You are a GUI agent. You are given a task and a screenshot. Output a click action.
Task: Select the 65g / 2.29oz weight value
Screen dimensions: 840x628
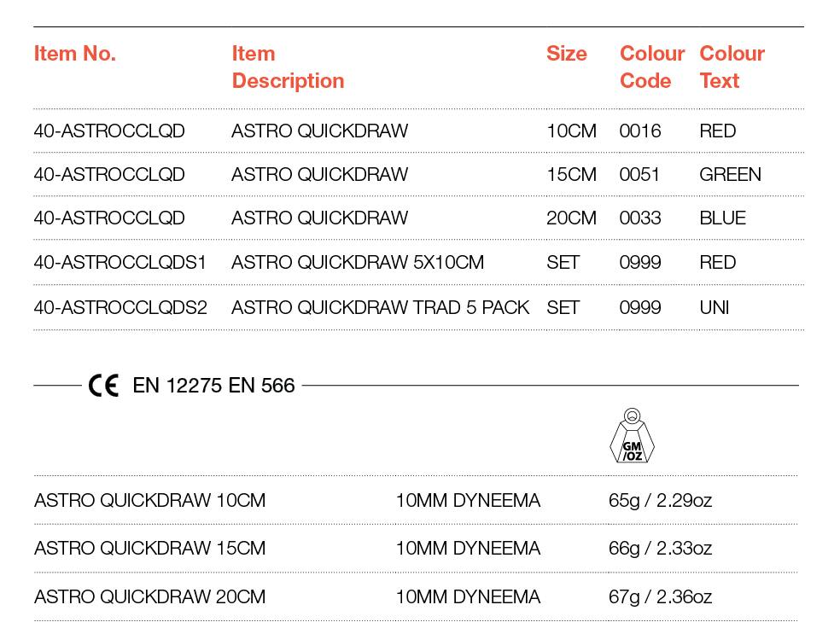[x=660, y=501]
